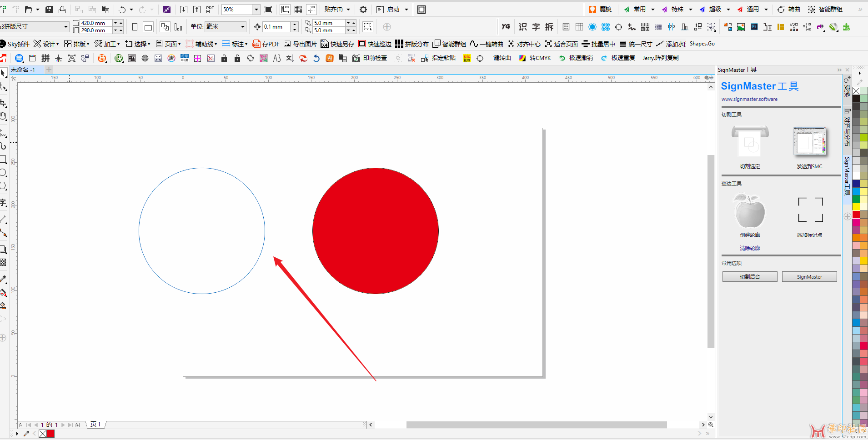Click the nudge offset 0.1 mm field

point(276,27)
